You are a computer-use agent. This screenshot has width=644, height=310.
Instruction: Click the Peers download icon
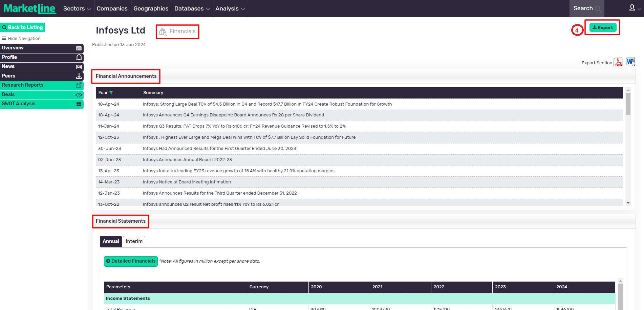tap(79, 76)
